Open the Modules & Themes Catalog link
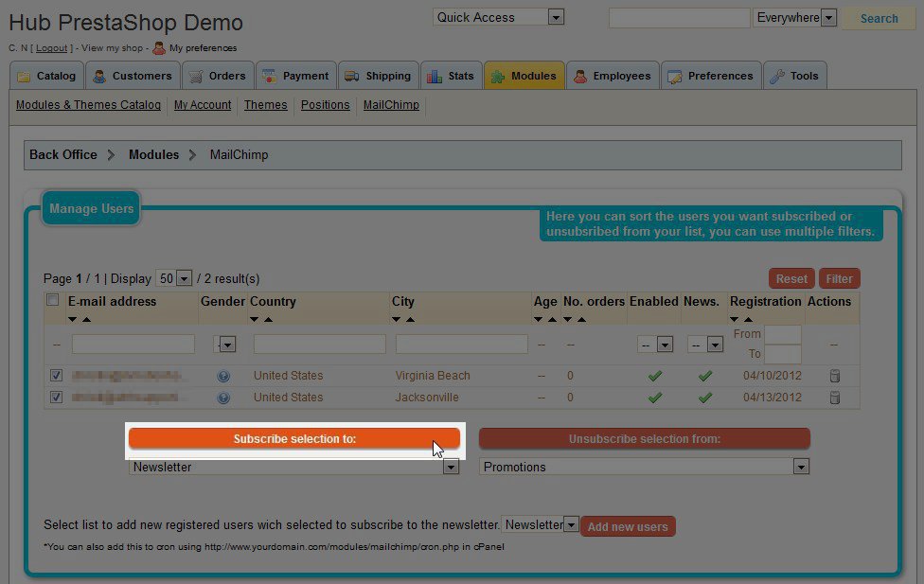Screen dimensions: 924x584 coord(88,105)
